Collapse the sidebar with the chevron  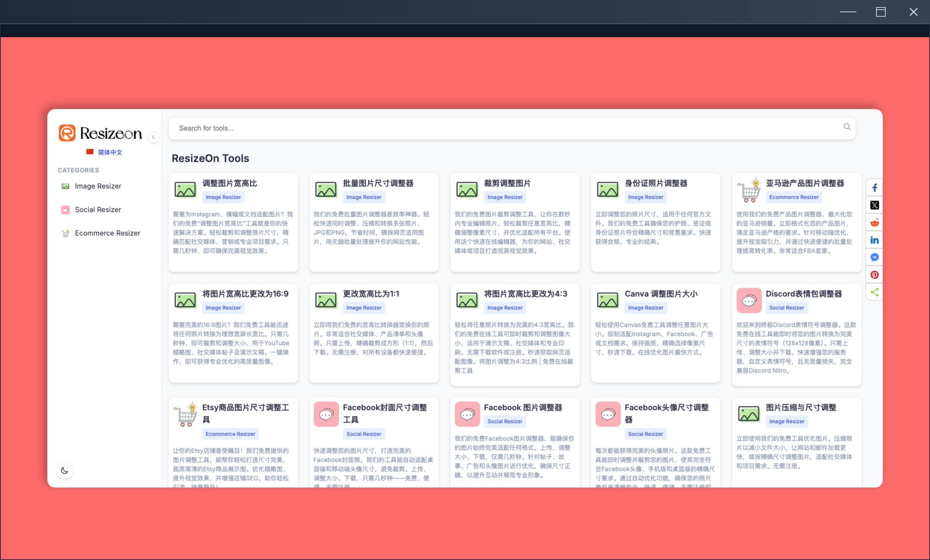point(154,137)
